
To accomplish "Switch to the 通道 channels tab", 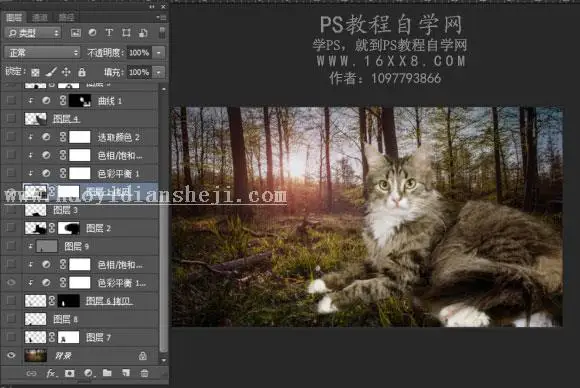I will point(40,17).
